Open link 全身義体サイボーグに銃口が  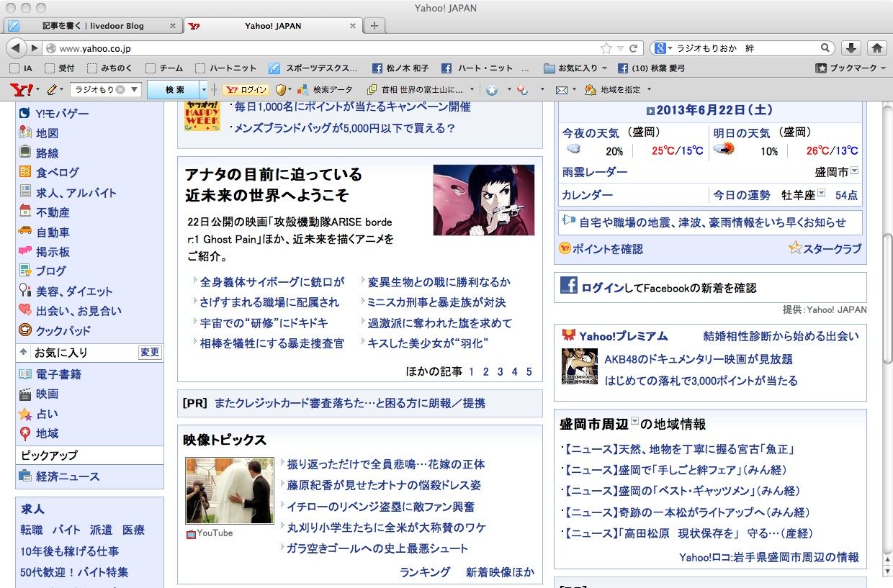click(272, 282)
